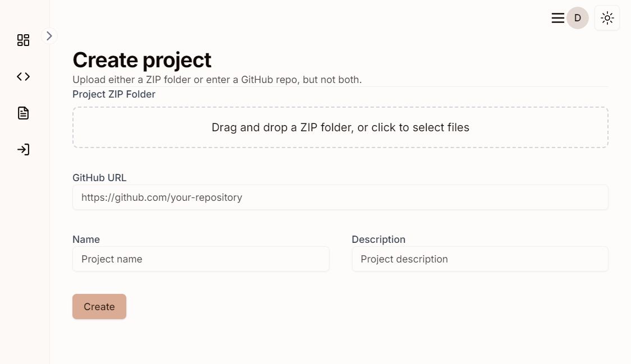Click the "Create project" heading
The image size is (631, 364).
tap(142, 60)
